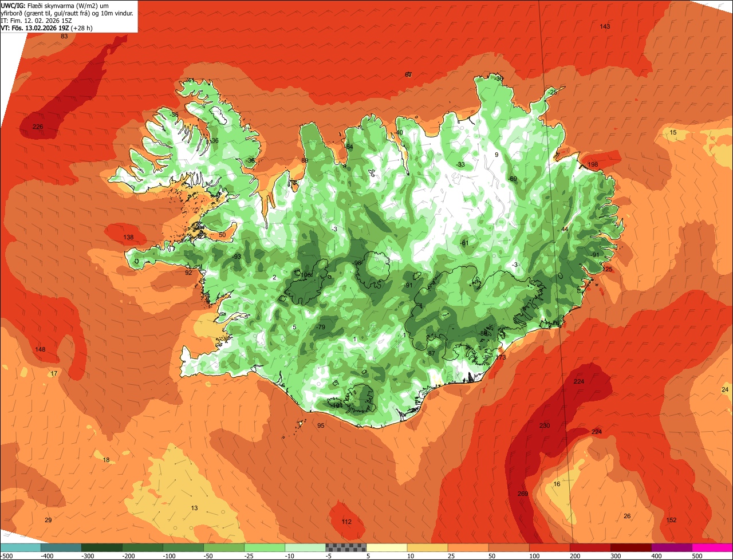Select the '89' value in the north bay

click(x=305, y=160)
